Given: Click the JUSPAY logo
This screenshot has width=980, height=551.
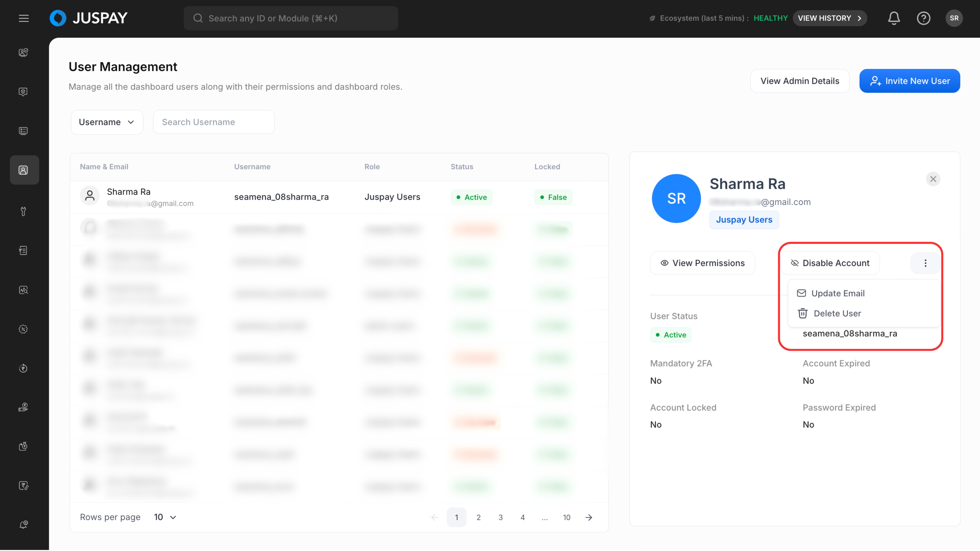Looking at the screenshot, I should [x=89, y=18].
